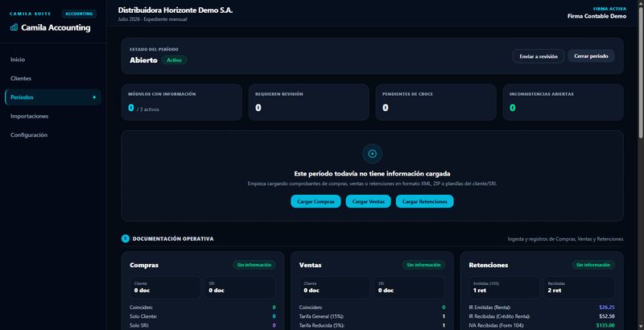Click the Retenciones card title
The width and height of the screenshot is (644, 330).
click(489, 265)
